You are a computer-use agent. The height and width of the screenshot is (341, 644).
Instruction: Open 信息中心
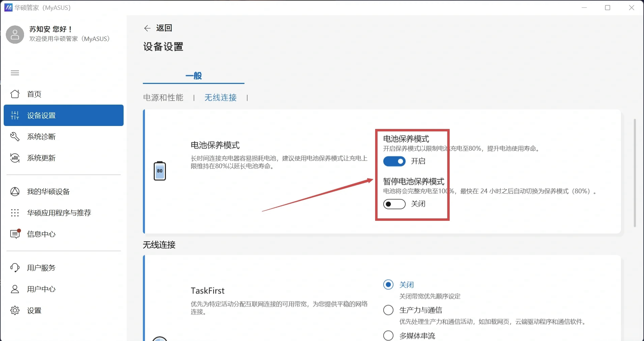pyautogui.click(x=64, y=234)
